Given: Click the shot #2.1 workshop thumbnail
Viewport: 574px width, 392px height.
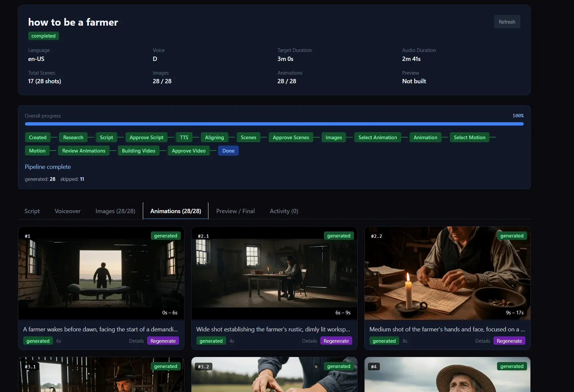Looking at the screenshot, I should [x=274, y=273].
